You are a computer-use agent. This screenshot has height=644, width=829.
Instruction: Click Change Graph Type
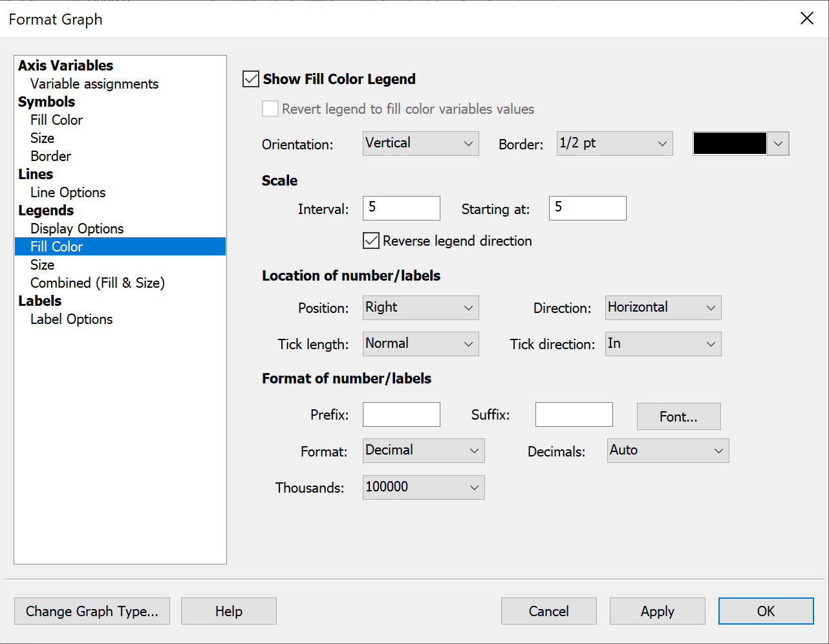(x=92, y=610)
